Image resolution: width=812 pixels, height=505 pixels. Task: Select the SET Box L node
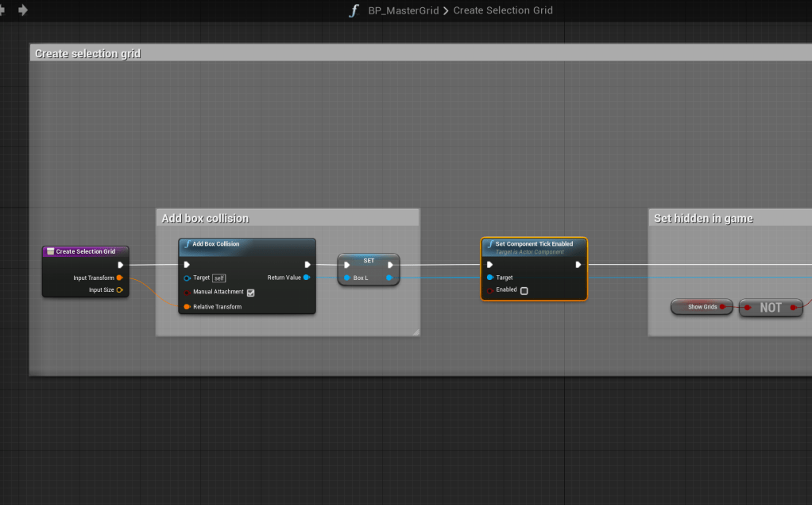click(x=368, y=262)
